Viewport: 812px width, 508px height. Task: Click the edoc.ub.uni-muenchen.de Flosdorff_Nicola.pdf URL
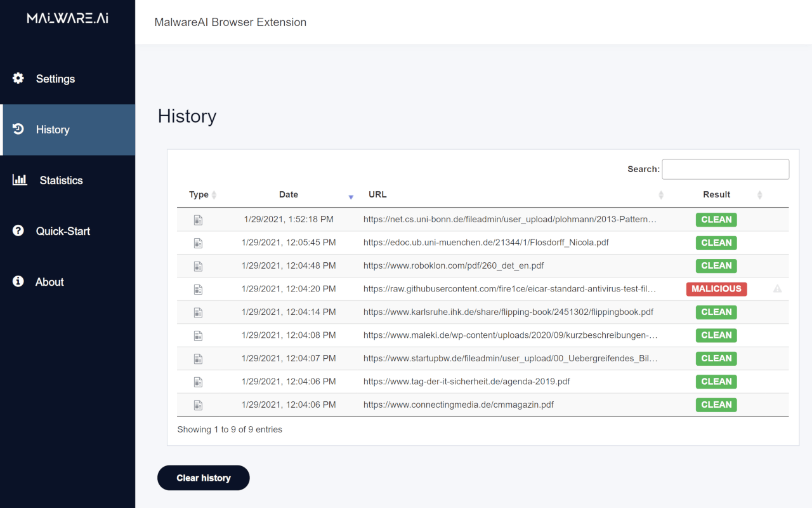[x=486, y=243]
